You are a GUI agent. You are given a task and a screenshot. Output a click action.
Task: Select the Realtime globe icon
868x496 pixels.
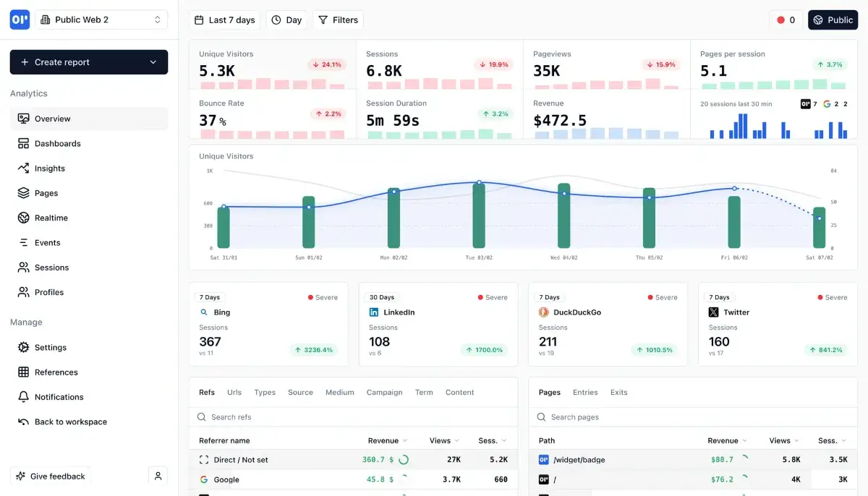[x=23, y=218]
